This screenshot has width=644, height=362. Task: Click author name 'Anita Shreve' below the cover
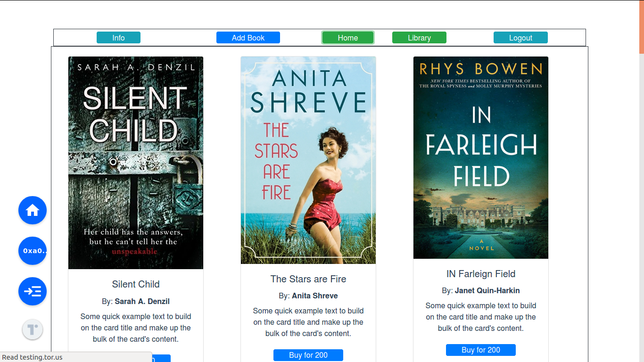pos(315,296)
